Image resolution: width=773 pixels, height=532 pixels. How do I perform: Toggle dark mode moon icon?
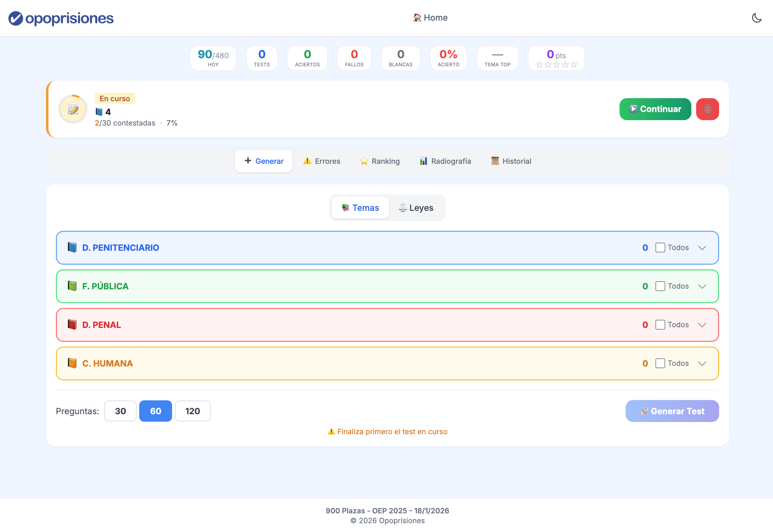(756, 18)
